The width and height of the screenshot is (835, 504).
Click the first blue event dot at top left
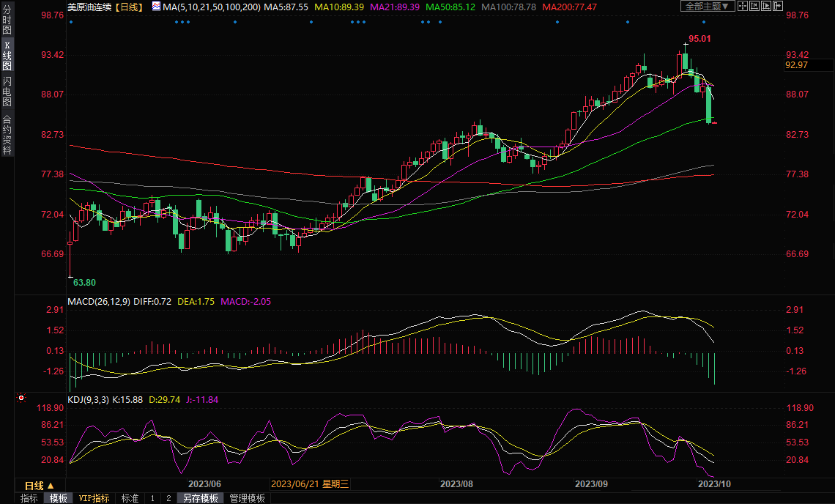tap(71, 22)
